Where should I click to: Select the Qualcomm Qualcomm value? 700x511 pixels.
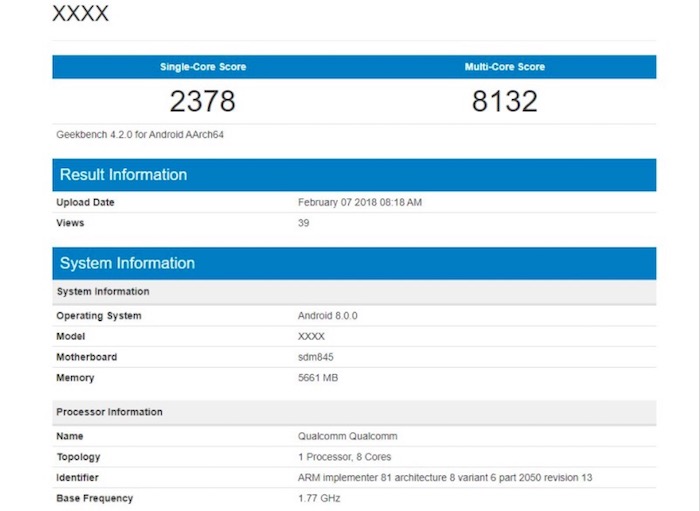pos(348,436)
